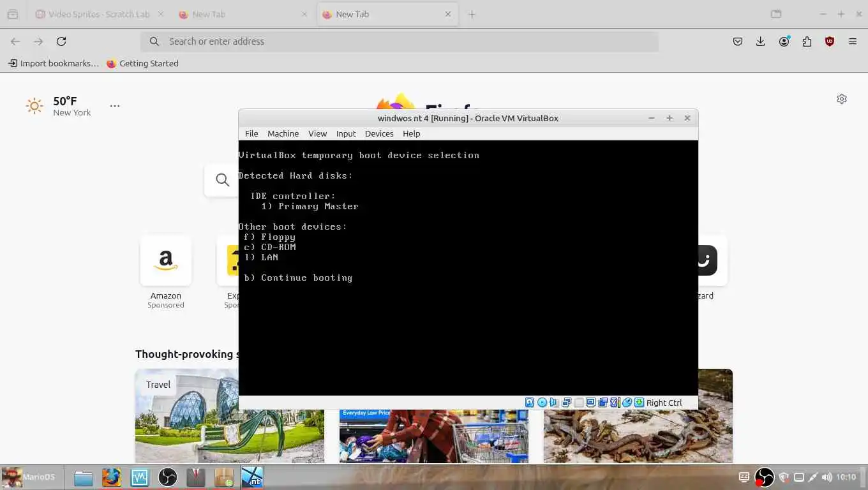Image resolution: width=868 pixels, height=490 pixels.
Task: Open the View menu in VirtualBox
Action: pyautogui.click(x=317, y=133)
